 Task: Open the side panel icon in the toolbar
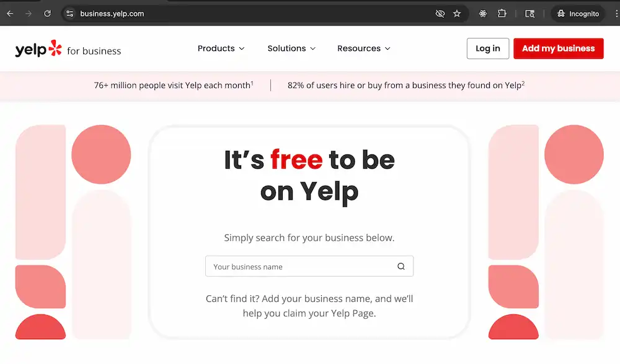coord(530,13)
